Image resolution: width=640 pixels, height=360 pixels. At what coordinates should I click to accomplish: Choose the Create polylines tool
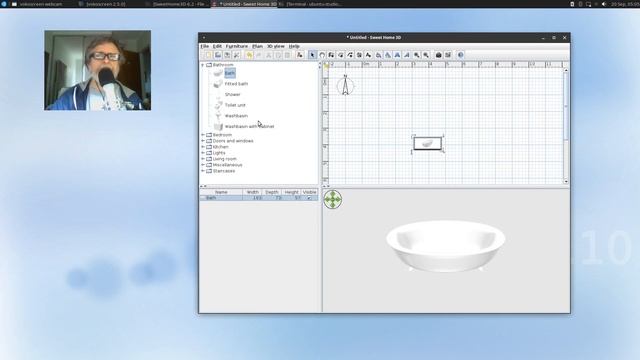tap(350, 55)
